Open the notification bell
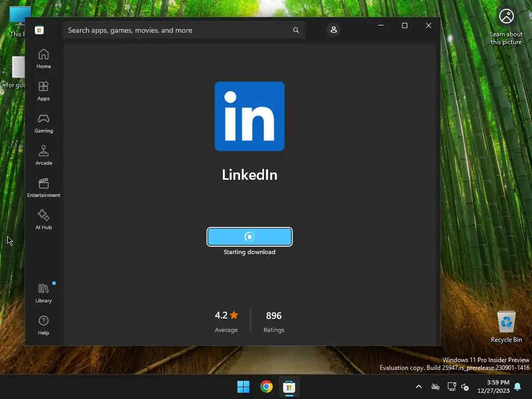 (x=518, y=387)
